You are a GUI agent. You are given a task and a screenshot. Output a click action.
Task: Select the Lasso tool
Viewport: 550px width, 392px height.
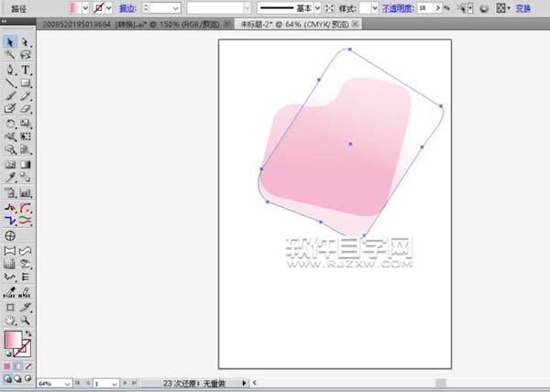click(x=26, y=55)
